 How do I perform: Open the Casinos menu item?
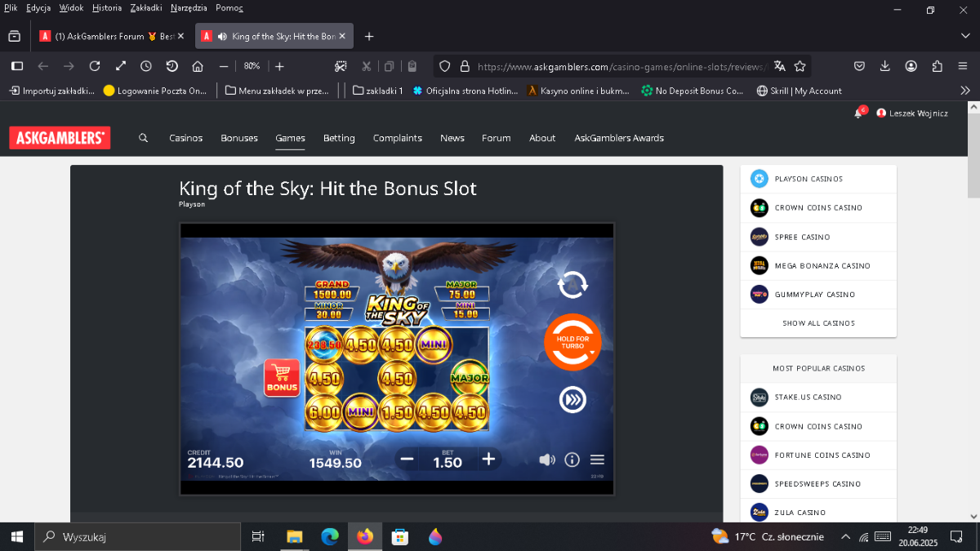(186, 138)
